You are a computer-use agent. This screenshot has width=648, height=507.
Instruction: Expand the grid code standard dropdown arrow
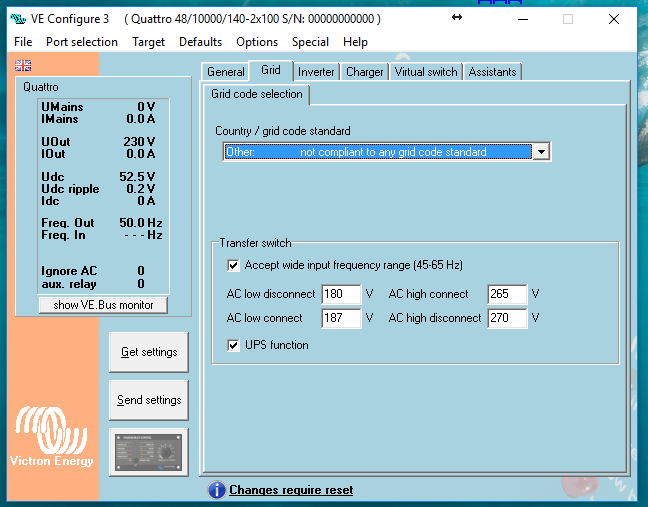click(x=541, y=152)
